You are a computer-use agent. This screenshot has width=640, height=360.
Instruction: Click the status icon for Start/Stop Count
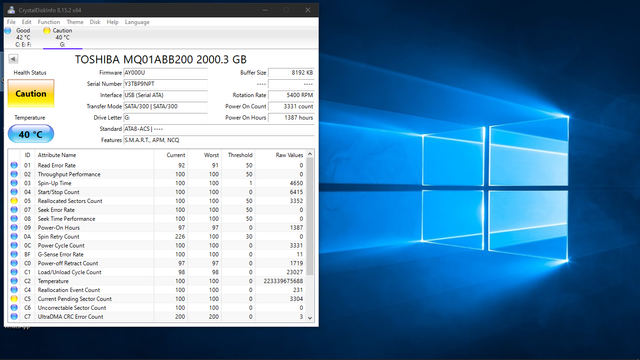[14, 192]
